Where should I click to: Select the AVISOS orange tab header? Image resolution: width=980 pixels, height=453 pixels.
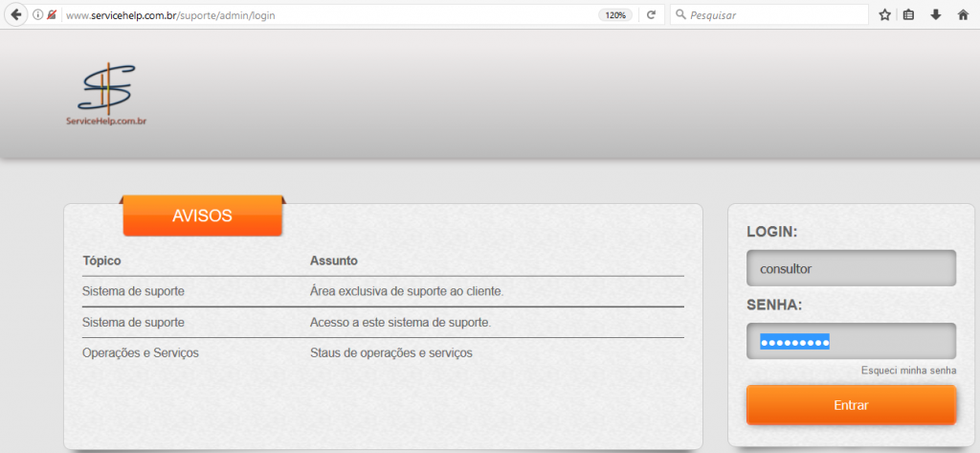(202, 215)
